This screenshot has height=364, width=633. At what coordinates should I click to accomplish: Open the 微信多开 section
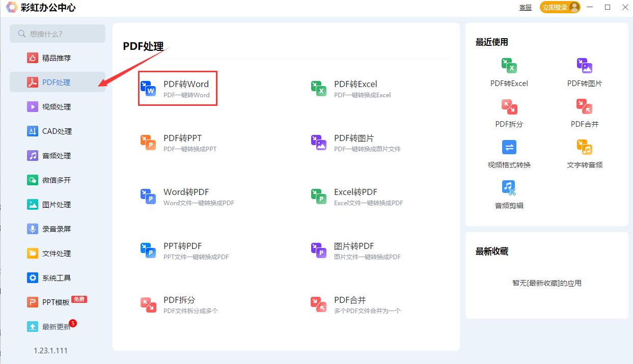pos(58,180)
